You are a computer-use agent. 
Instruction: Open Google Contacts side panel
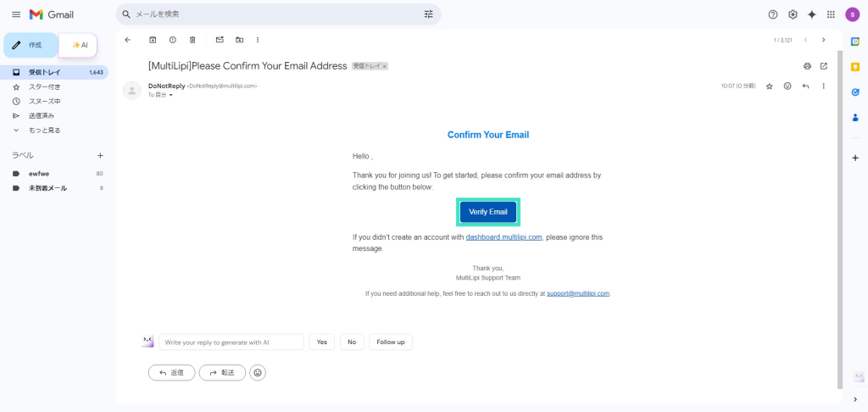pyautogui.click(x=855, y=117)
